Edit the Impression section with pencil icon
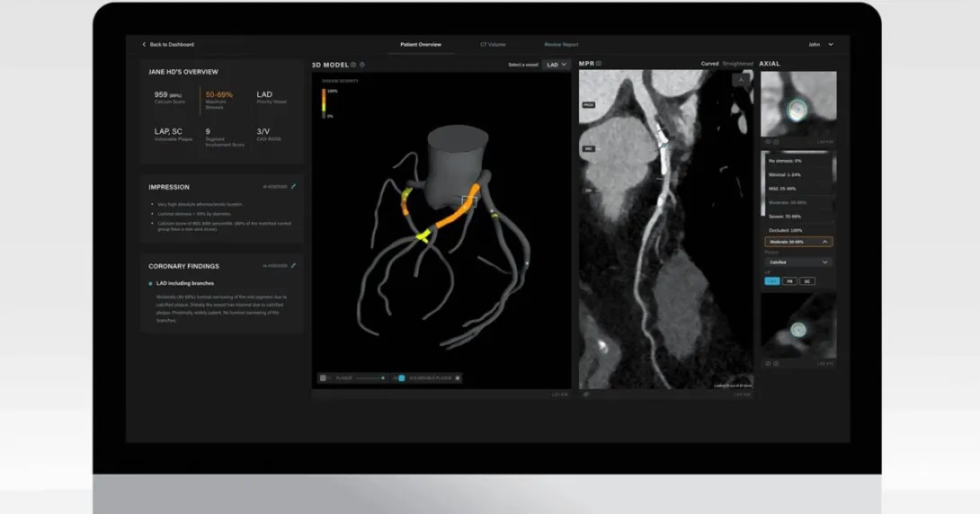The image size is (980, 514). (293, 187)
